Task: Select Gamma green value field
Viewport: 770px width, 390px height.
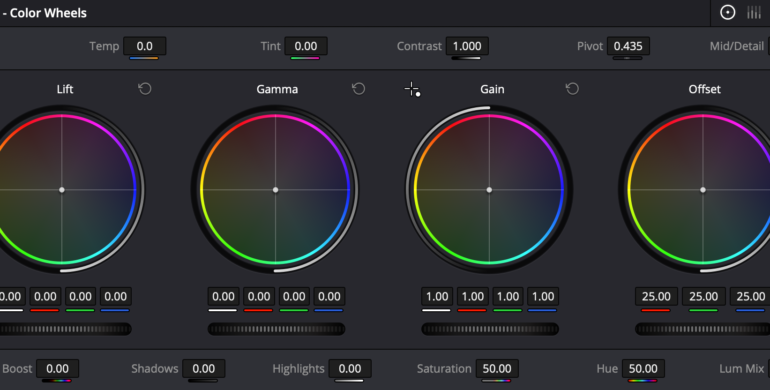Action: click(294, 297)
